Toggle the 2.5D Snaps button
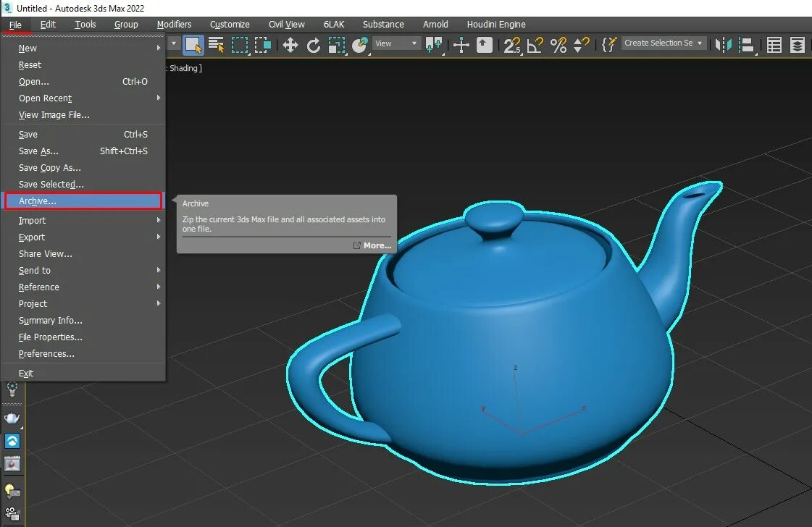 [511, 45]
